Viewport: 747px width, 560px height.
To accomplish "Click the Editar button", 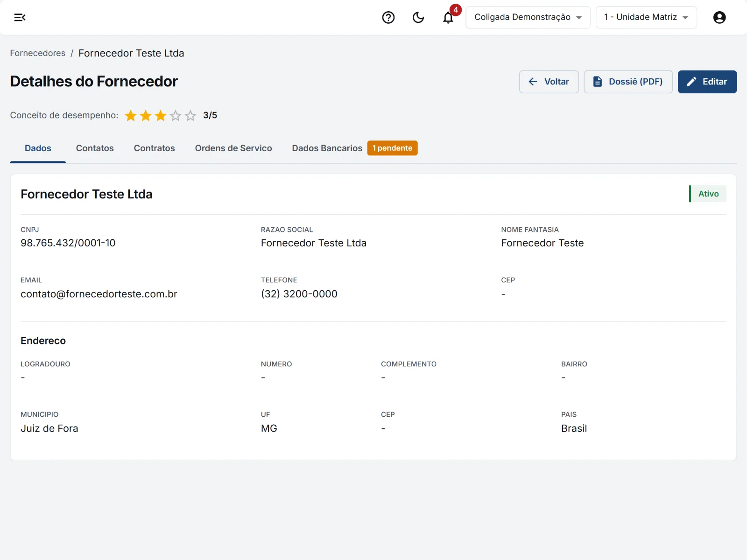I will pos(707,82).
